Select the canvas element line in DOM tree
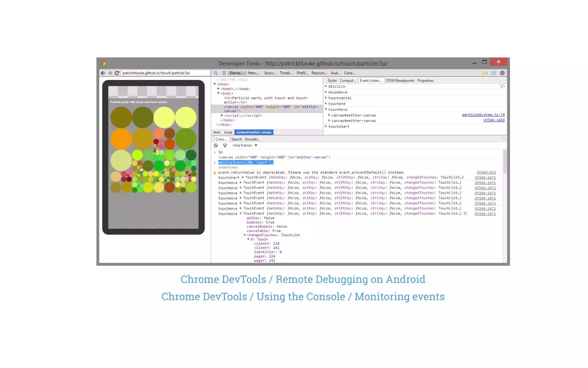This screenshot has width=588, height=368. click(x=267, y=109)
